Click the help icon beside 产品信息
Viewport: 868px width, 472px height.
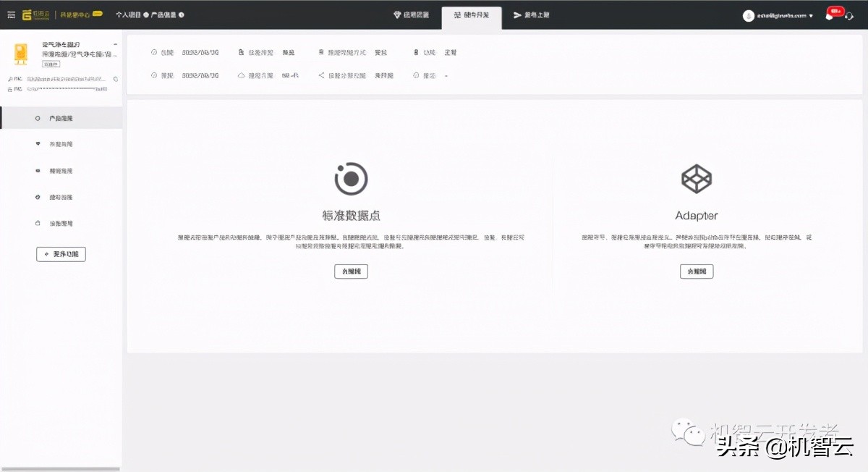click(180, 14)
